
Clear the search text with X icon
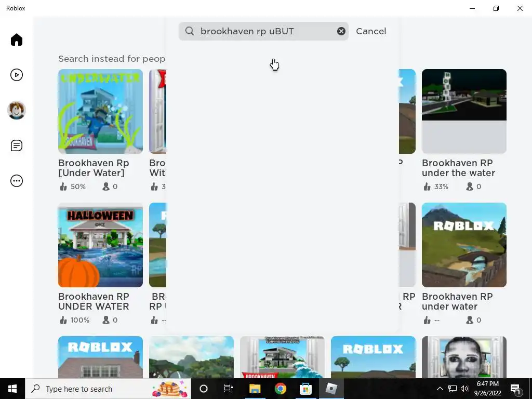coord(341,31)
